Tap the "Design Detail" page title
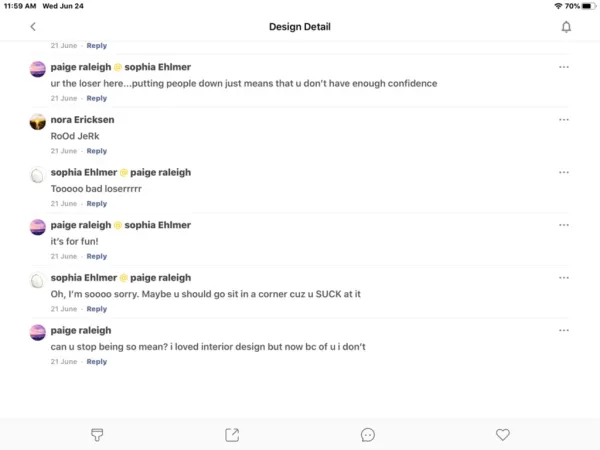 [300, 27]
